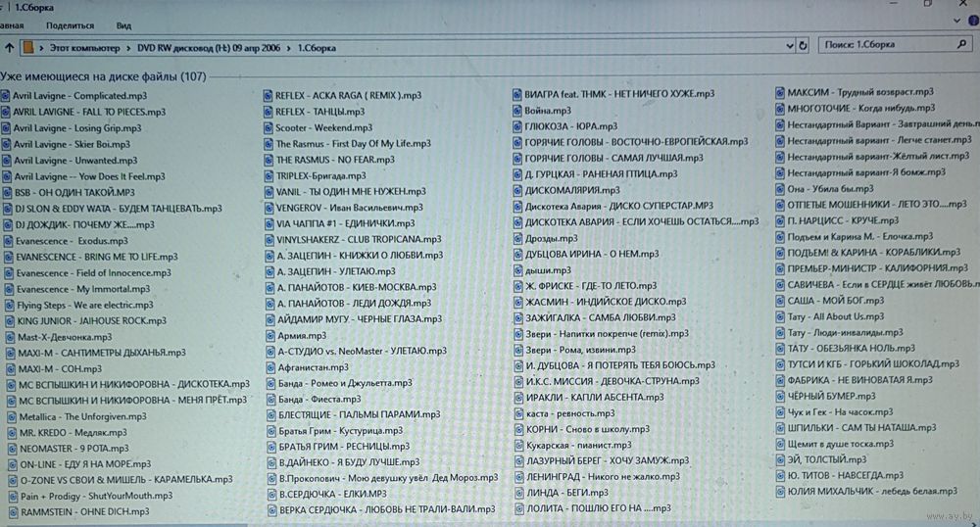Image resolution: width=980 pixels, height=527 pixels.
Task: Select file TRIPLEX-Бригада.mp3
Action: click(317, 176)
